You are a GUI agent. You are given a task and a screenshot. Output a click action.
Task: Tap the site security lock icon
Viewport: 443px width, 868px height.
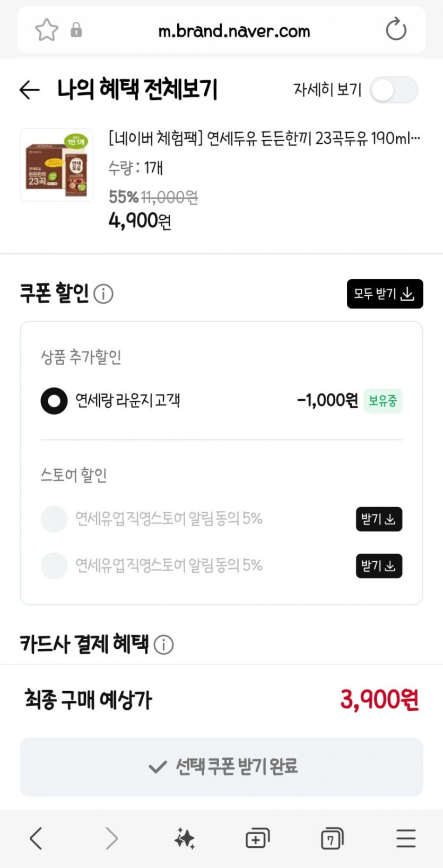76,30
